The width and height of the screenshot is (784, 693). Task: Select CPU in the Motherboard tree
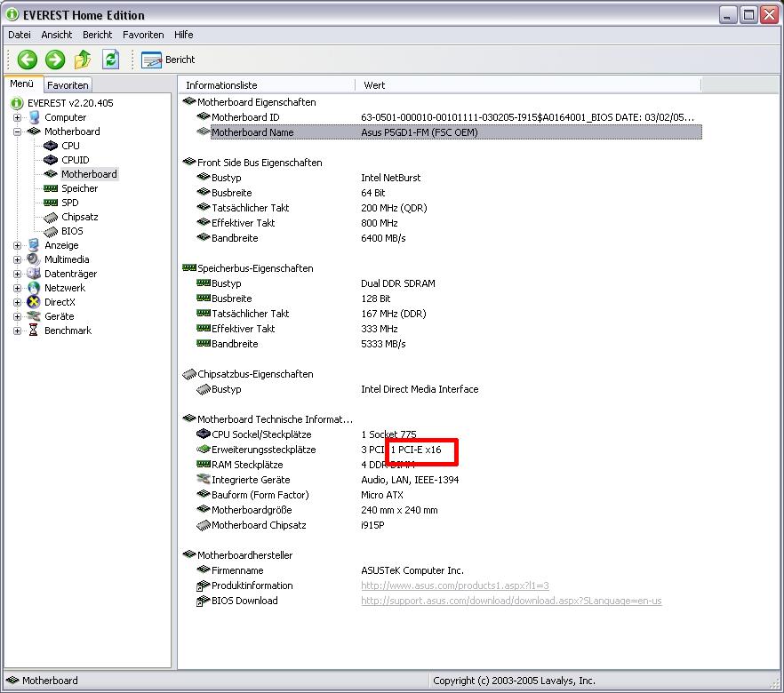click(x=70, y=146)
